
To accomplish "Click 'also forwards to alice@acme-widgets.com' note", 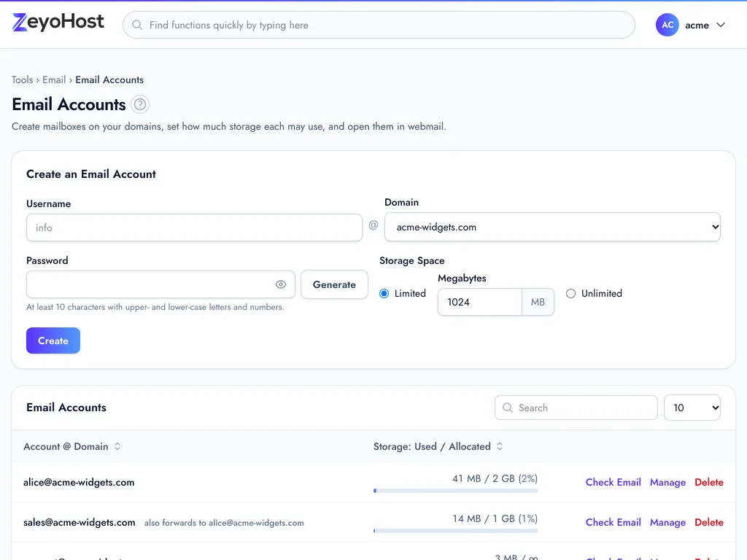I will point(224,522).
